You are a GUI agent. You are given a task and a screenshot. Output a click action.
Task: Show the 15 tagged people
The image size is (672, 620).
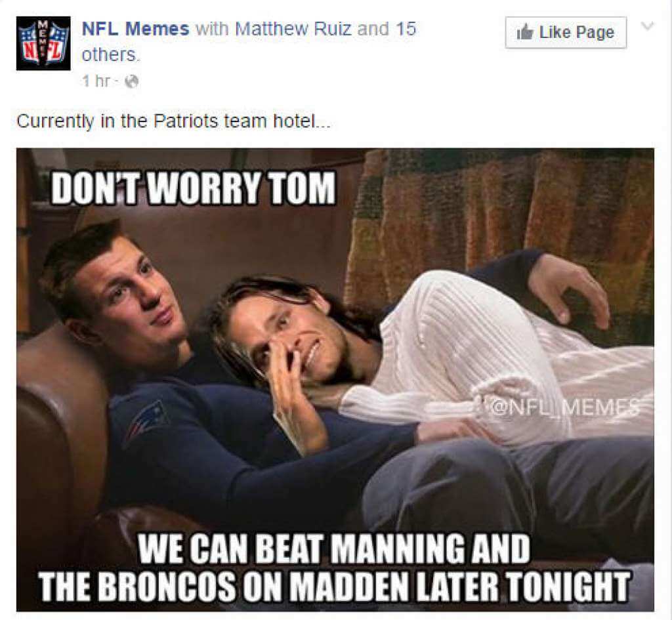(x=406, y=29)
